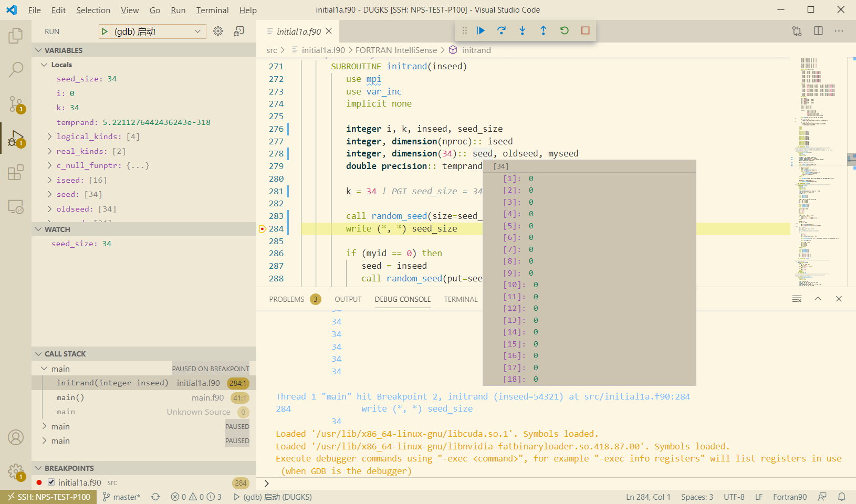The image size is (856, 504).
Task: Synchronize changes in status bar
Action: point(155,497)
